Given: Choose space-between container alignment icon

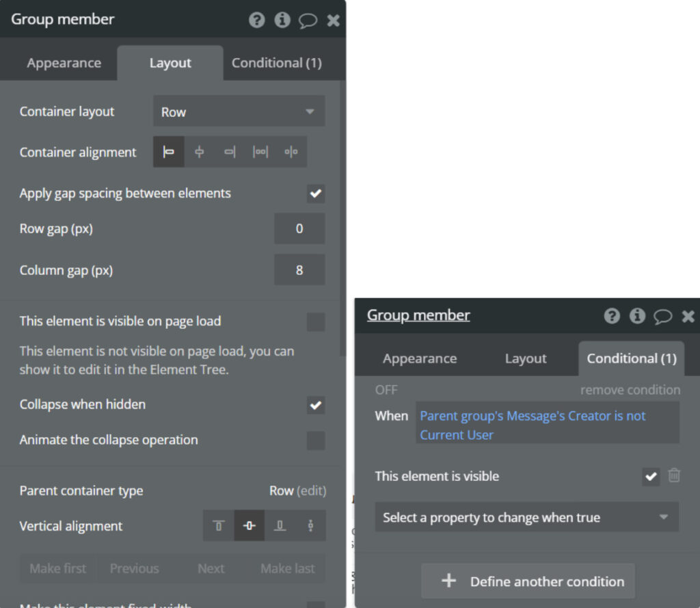Looking at the screenshot, I should [260, 152].
